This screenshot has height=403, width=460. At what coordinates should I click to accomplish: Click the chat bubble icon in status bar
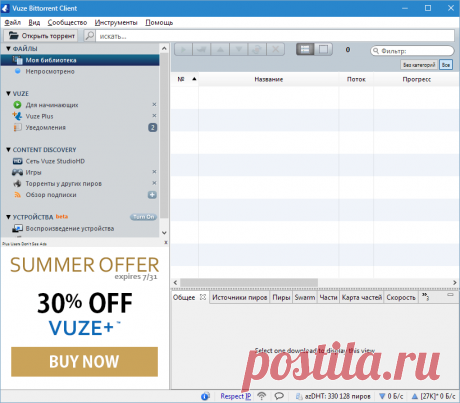[279, 396]
